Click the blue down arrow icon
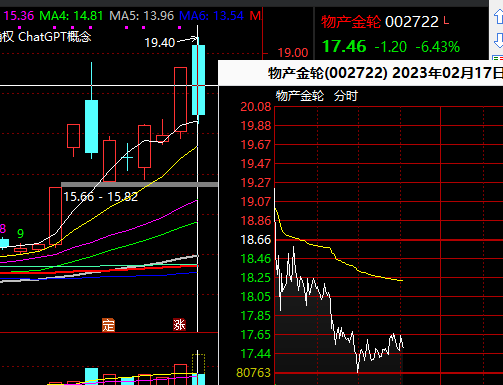 [x=499, y=41]
